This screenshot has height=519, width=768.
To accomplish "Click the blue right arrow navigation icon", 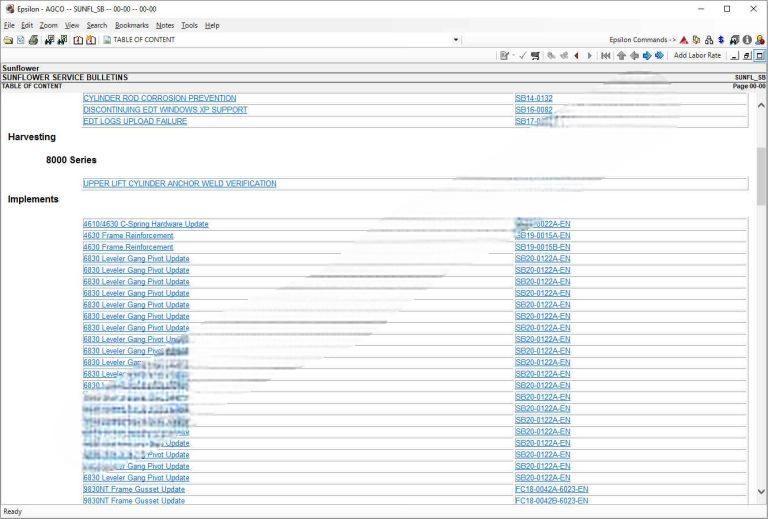I will pos(647,56).
